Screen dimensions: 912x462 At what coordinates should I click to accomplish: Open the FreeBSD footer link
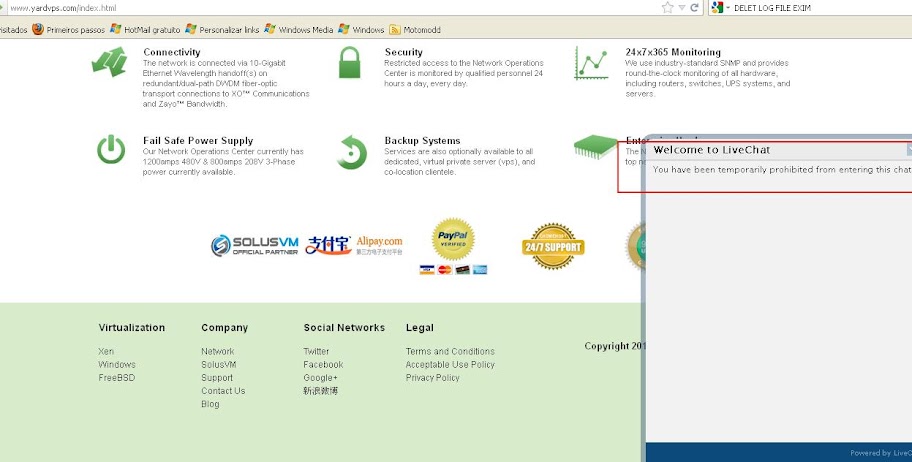point(117,378)
